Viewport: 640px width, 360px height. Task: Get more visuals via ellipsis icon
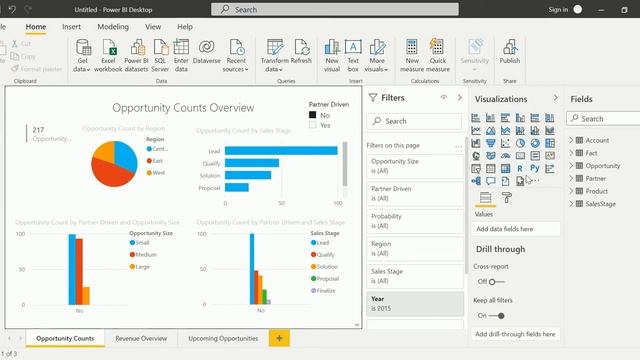[x=536, y=180]
